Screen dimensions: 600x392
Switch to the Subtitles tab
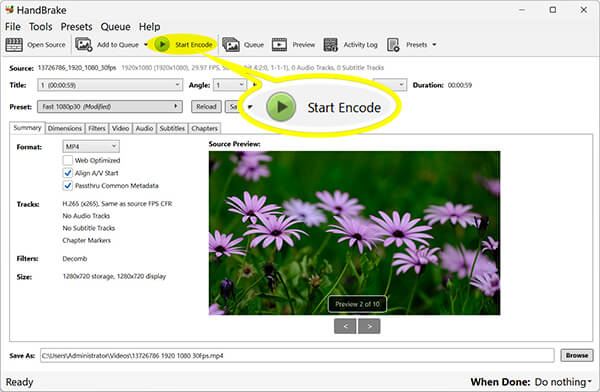(x=172, y=128)
